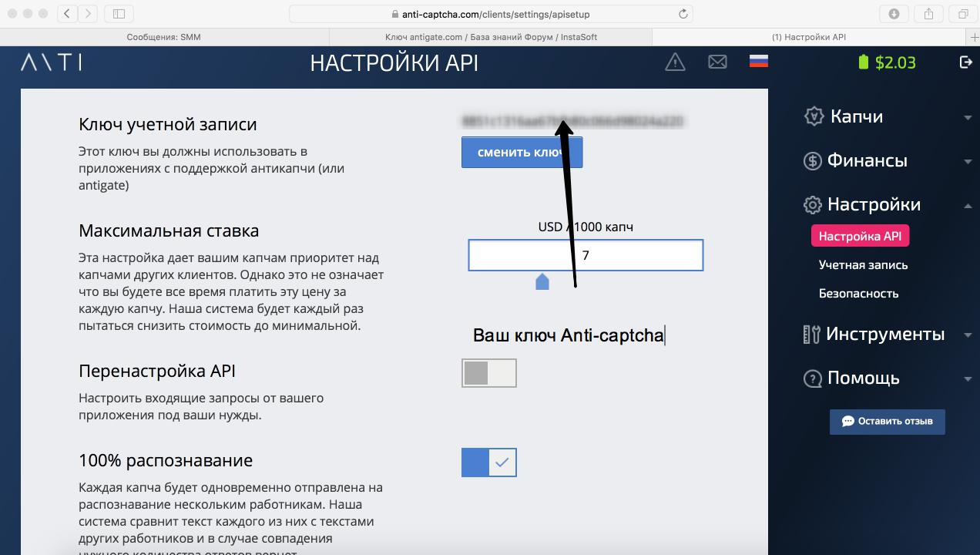Open Safari downloads icon
Screen dimensions: 980x555
pyautogui.click(x=894, y=13)
